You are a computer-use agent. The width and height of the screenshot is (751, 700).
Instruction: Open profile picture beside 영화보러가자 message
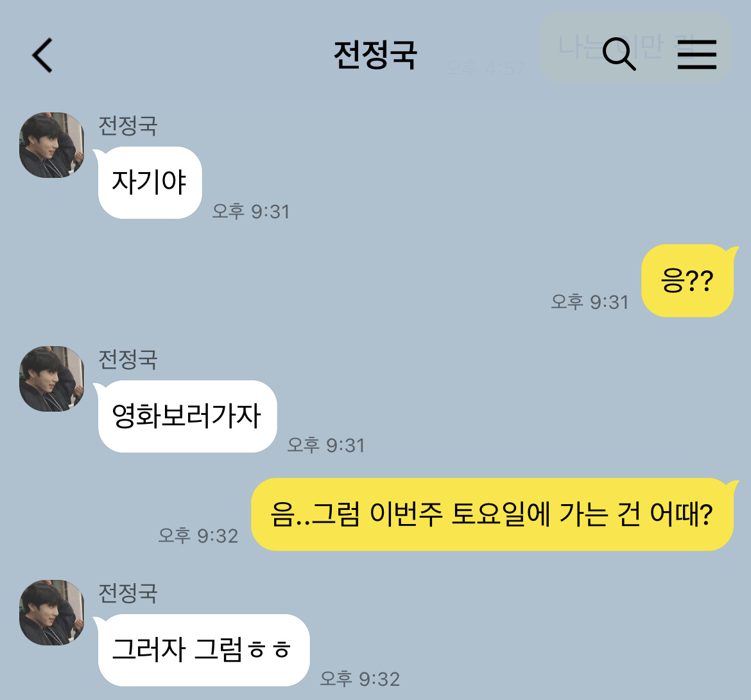click(52, 379)
